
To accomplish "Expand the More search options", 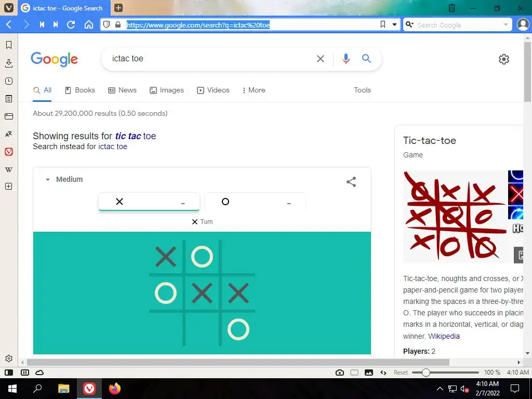I will [x=254, y=90].
